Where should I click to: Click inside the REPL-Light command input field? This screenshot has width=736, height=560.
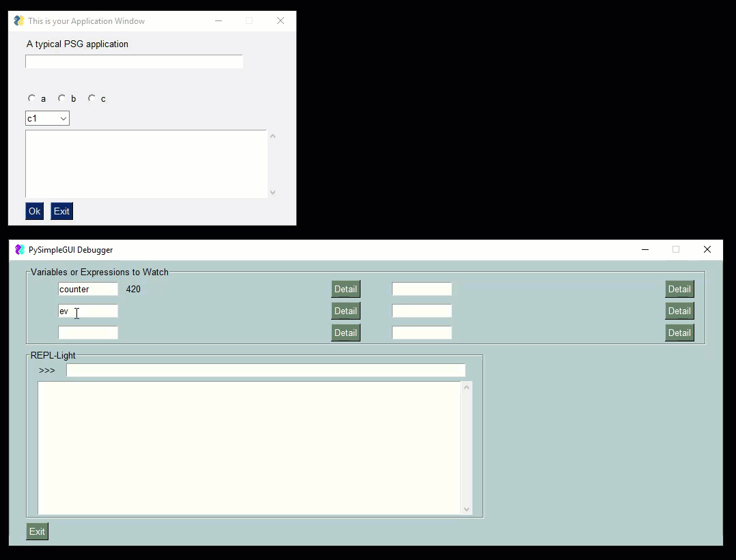point(265,370)
